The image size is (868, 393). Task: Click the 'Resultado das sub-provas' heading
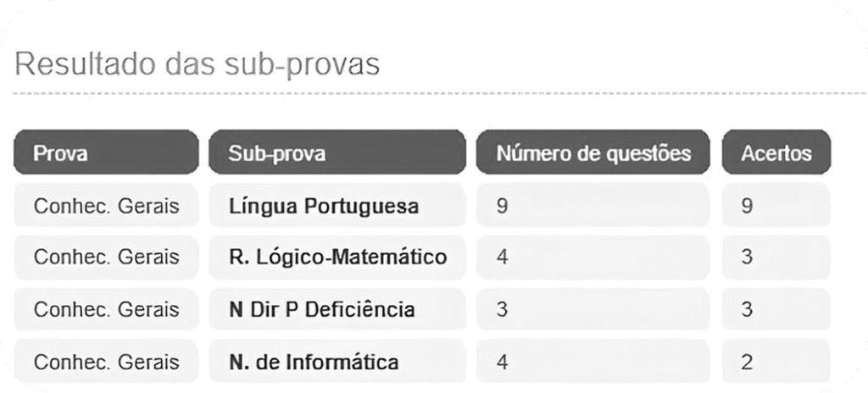click(197, 64)
